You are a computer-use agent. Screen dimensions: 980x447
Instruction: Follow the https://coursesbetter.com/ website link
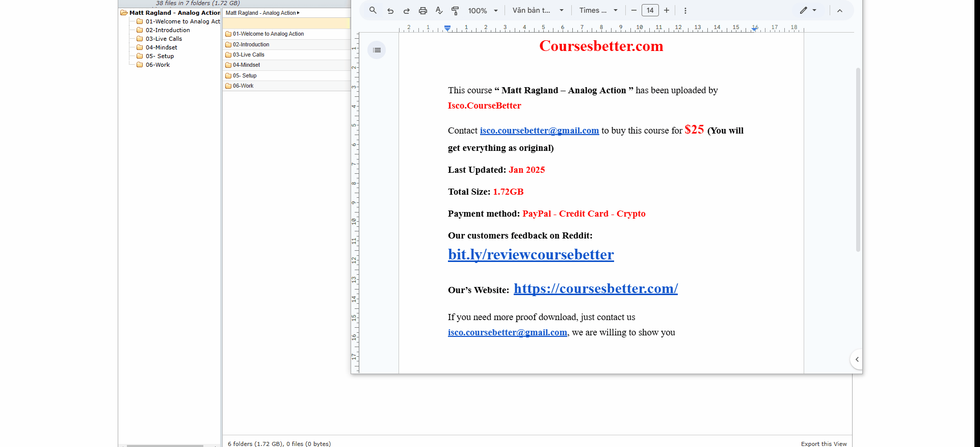(x=595, y=288)
